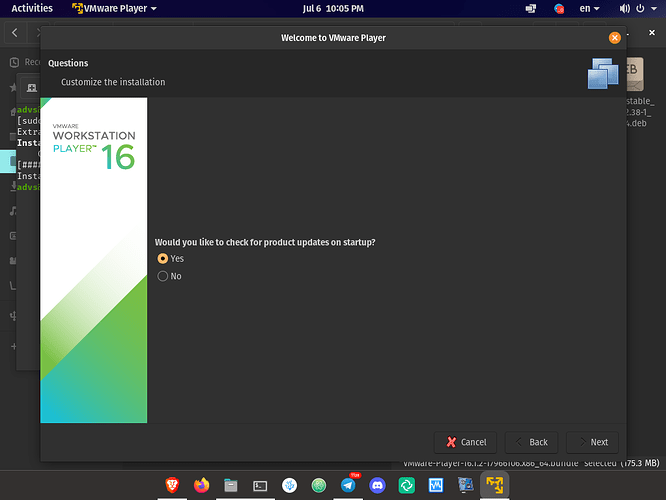
Task: Click the VMware Player icon in dock
Action: click(x=494, y=485)
